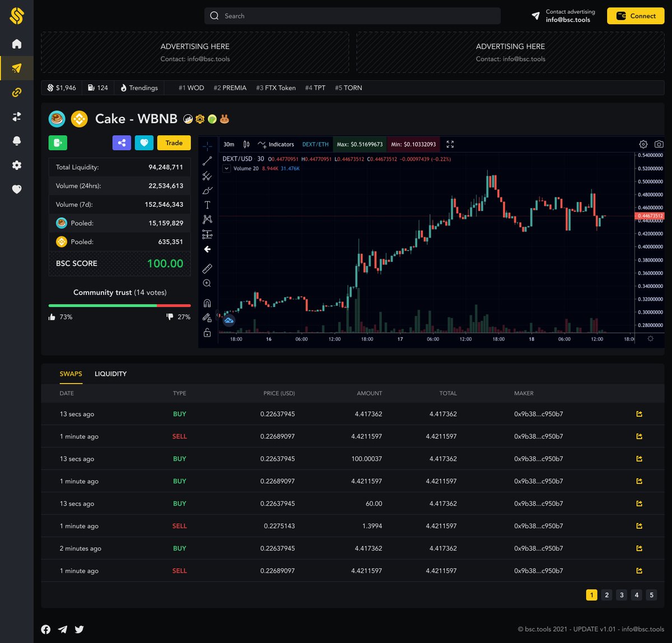Go to page 3 of swaps

click(622, 595)
